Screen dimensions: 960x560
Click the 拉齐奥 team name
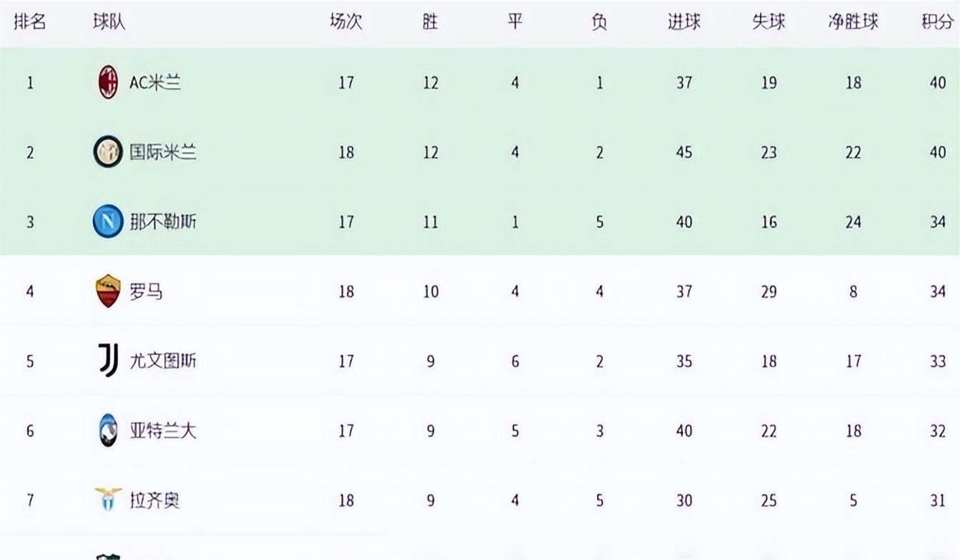[x=154, y=500]
